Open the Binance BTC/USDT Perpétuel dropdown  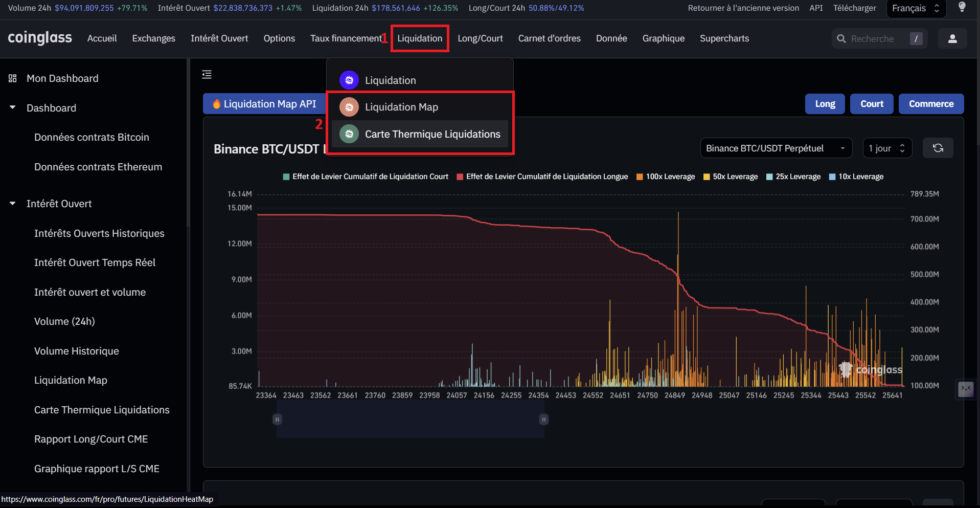(776, 148)
